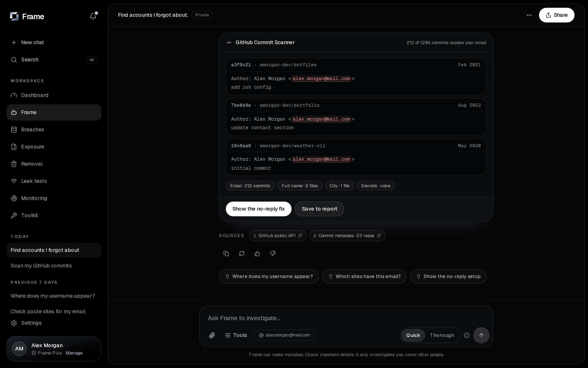The height and width of the screenshot is (368, 588).
Task: Go to Dashboard in workspace
Action: tap(54, 95)
